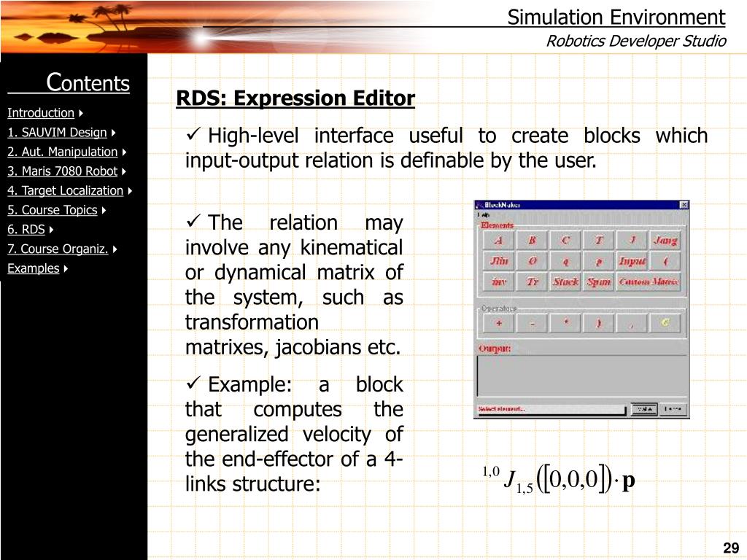This screenshot has width=747, height=560.
Task: Click the 'Robotics Developer Studio' subtitle
Action: pos(636,41)
